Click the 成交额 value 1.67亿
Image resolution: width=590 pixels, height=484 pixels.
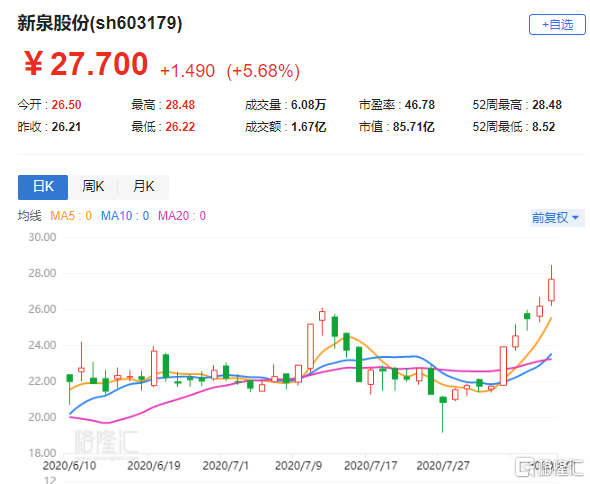pyautogui.click(x=309, y=127)
